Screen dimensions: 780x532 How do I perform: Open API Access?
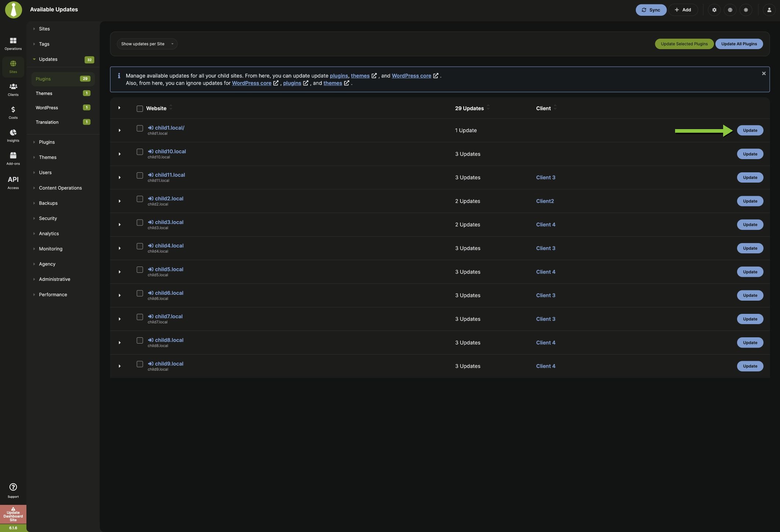(x=13, y=182)
